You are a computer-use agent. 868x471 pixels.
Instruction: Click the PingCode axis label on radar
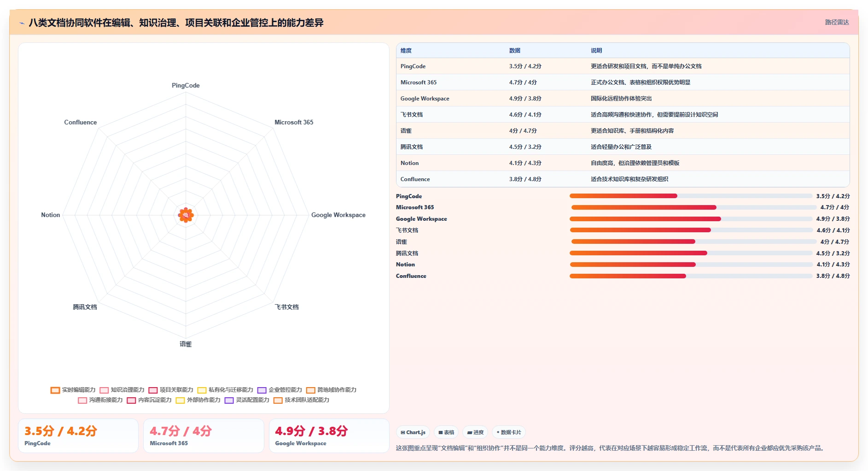pos(186,85)
